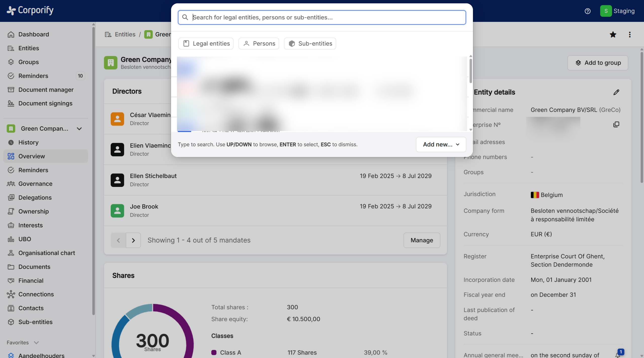Copy the enterprise number
Screen dimensions: 644x358
pos(616,124)
